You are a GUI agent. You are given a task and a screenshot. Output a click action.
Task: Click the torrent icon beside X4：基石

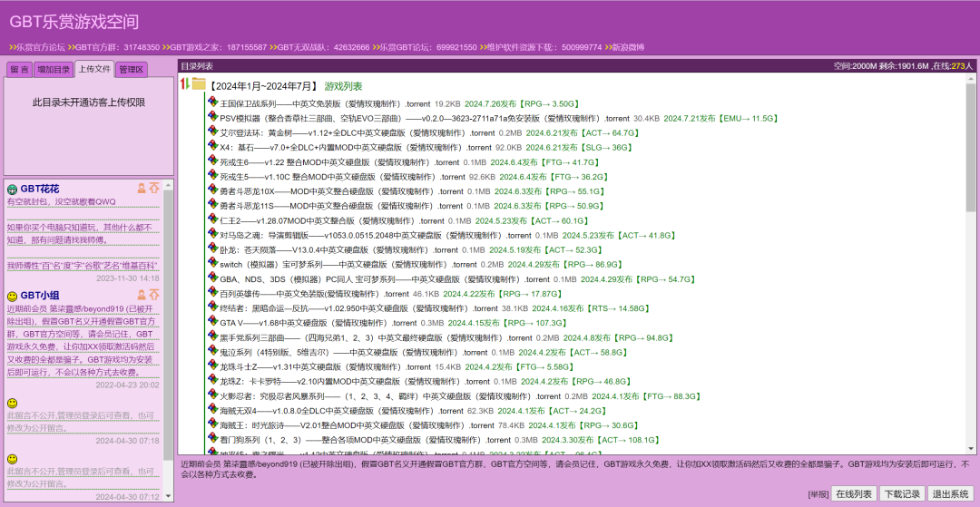(212, 145)
